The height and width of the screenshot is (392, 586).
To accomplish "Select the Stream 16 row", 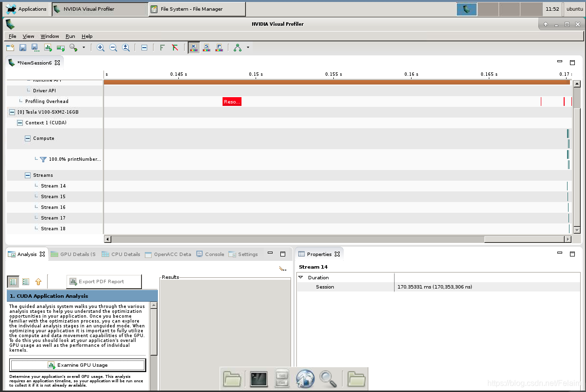I will [x=54, y=207].
